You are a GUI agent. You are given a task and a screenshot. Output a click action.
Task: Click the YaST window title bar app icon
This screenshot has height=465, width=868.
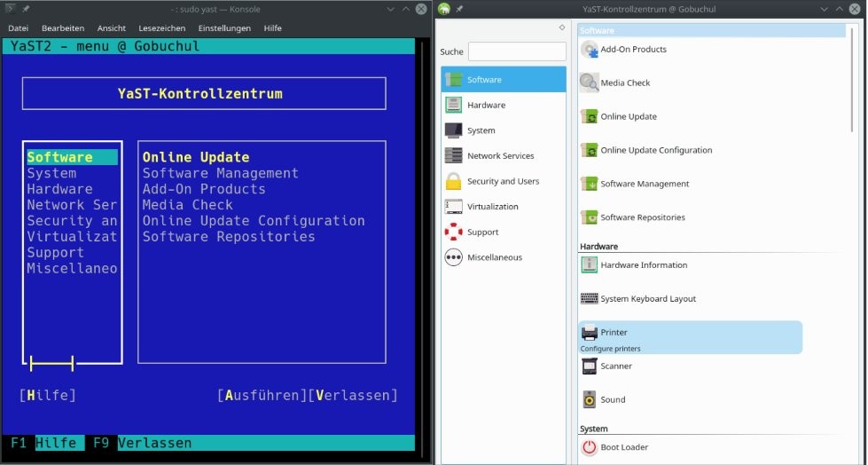click(x=443, y=9)
